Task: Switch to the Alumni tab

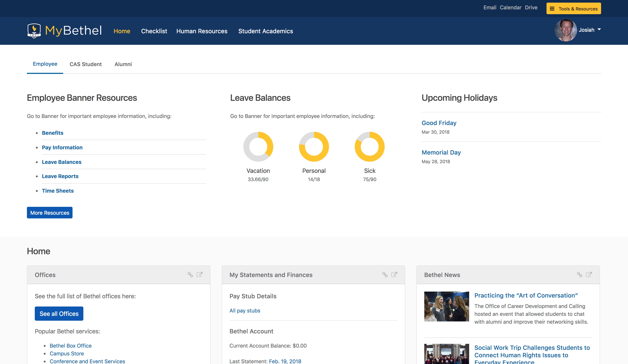Action: 123,64
